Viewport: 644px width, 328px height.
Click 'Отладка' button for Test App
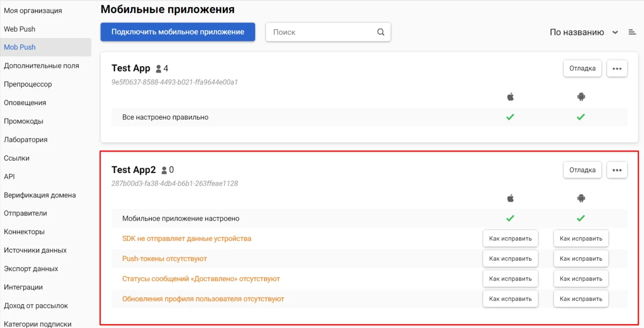[x=582, y=68]
